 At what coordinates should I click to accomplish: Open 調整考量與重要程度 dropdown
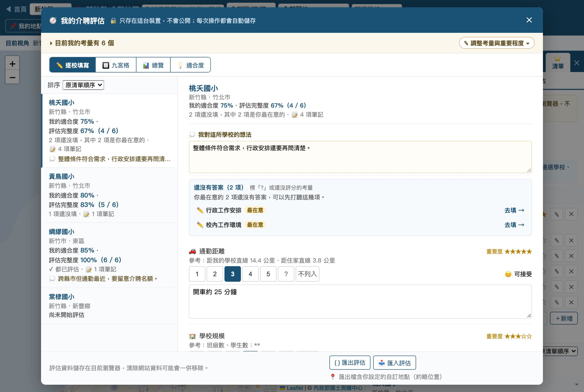pyautogui.click(x=496, y=43)
